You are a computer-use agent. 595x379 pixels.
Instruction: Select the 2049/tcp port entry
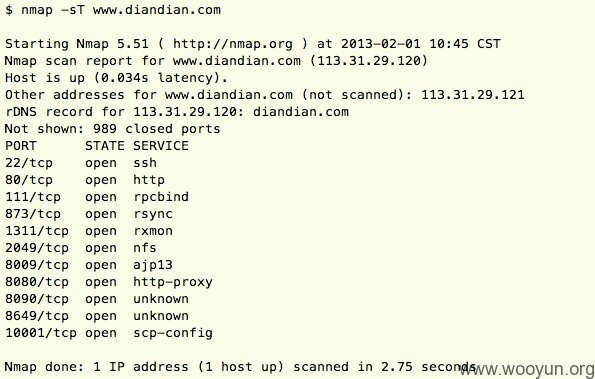(x=37, y=248)
